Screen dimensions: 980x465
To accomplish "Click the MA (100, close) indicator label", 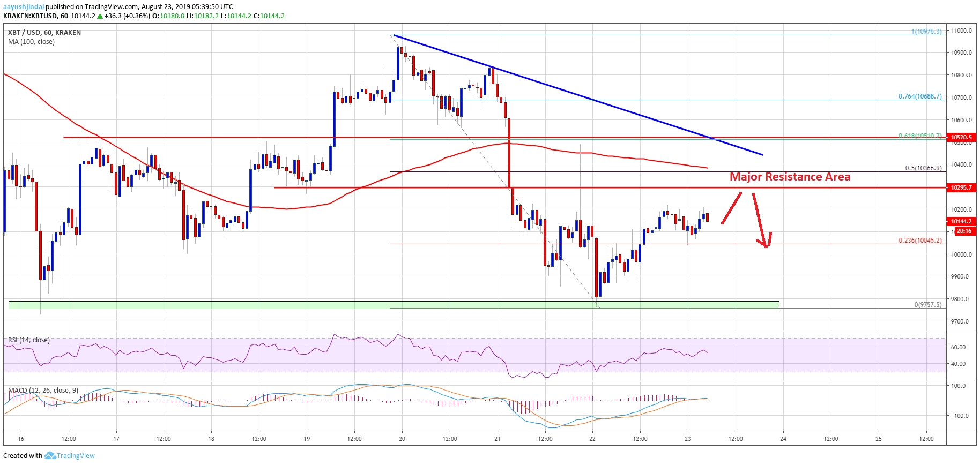I will tap(31, 41).
